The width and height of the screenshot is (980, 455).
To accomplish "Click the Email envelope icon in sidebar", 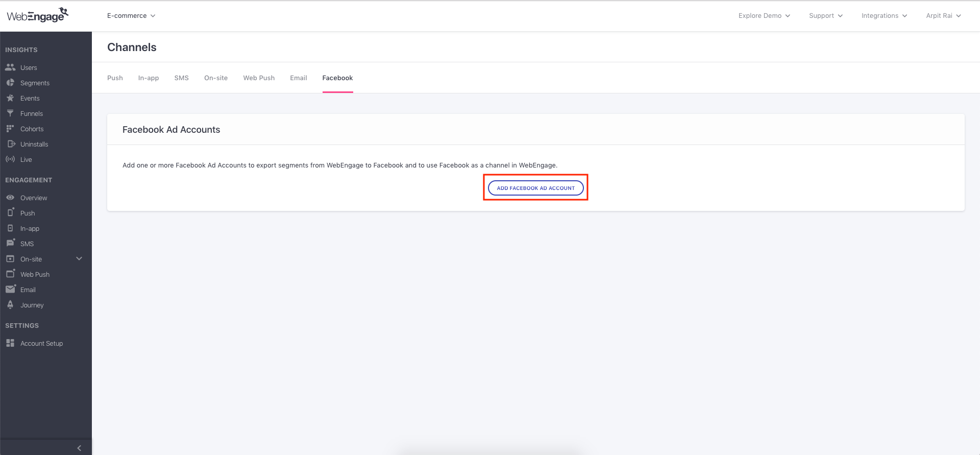I will pos(11,289).
